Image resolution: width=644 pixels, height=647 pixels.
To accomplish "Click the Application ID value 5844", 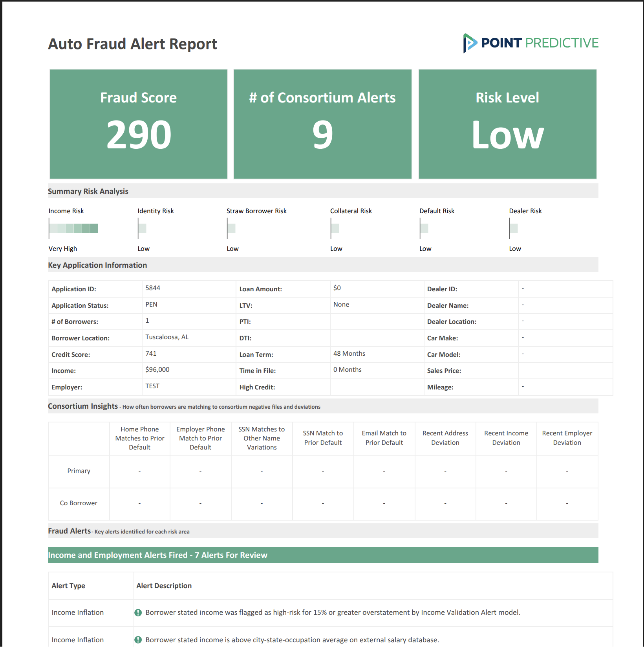I will 153,288.
